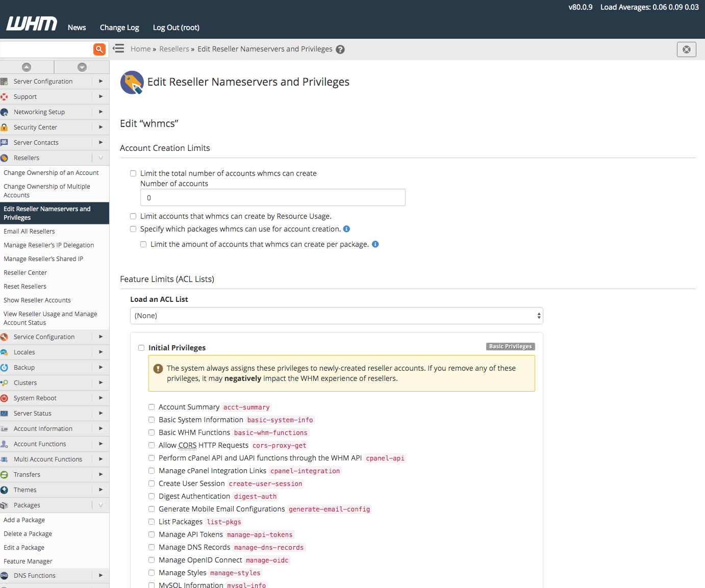Click the Clusters sidebar icon

click(x=4, y=383)
